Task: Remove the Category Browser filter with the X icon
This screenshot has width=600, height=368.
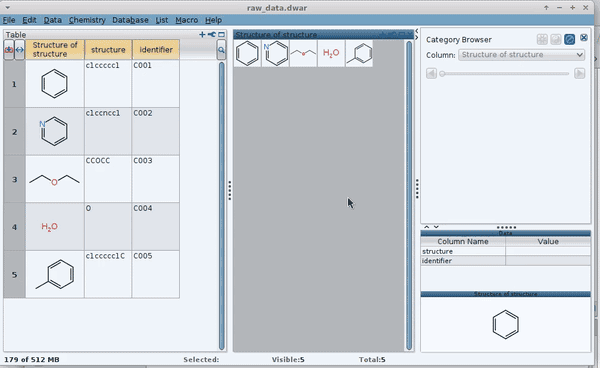Action: click(x=584, y=37)
